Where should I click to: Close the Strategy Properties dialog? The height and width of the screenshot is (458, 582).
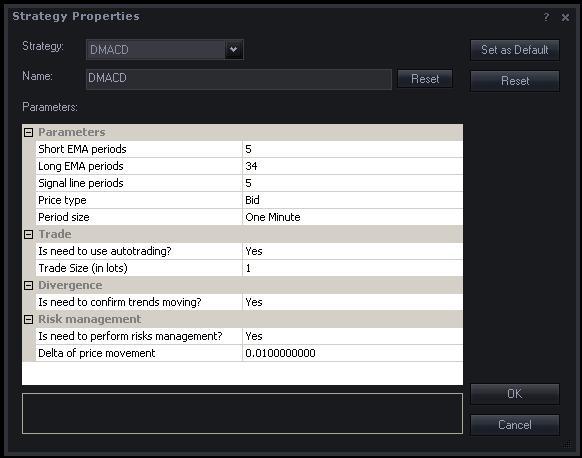565,17
